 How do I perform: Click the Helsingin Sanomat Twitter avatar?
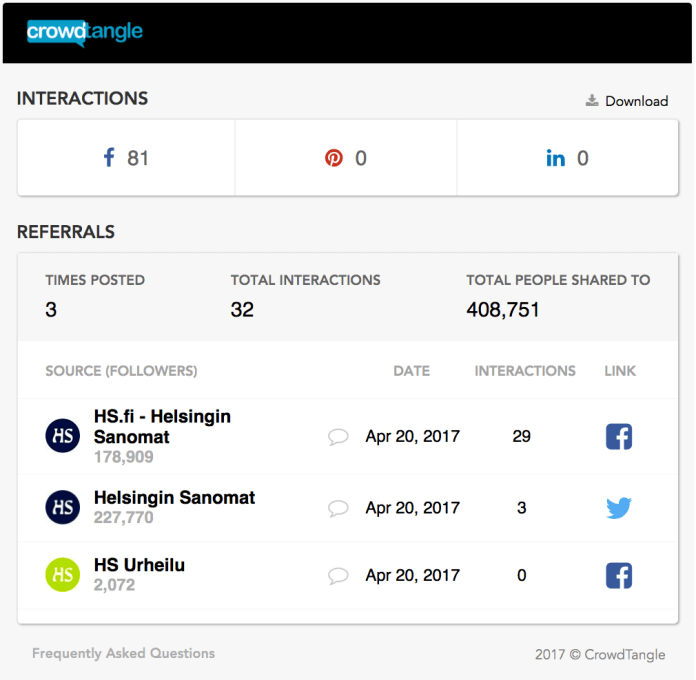[62, 507]
